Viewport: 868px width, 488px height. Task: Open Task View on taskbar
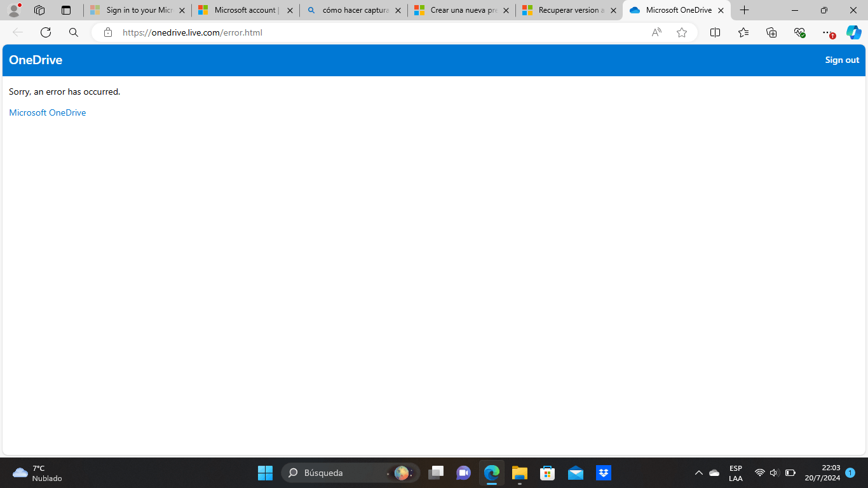436,473
